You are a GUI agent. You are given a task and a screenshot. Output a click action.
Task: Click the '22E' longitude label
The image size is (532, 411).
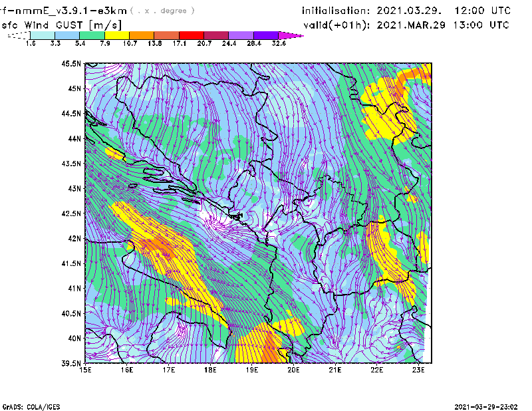point(376,370)
